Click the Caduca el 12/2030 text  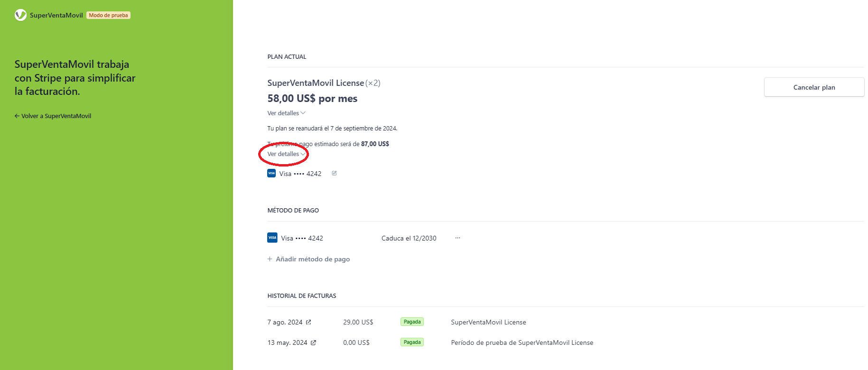(x=409, y=238)
